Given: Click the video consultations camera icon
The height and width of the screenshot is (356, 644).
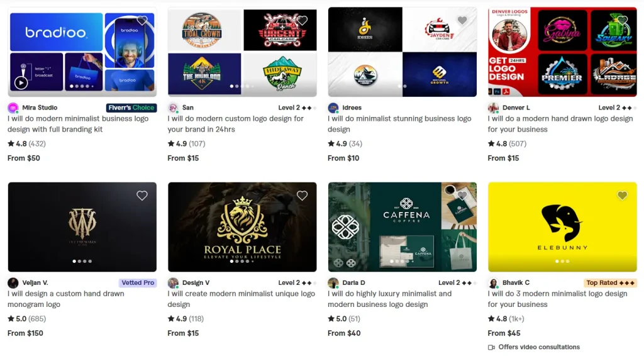Looking at the screenshot, I should click(492, 347).
